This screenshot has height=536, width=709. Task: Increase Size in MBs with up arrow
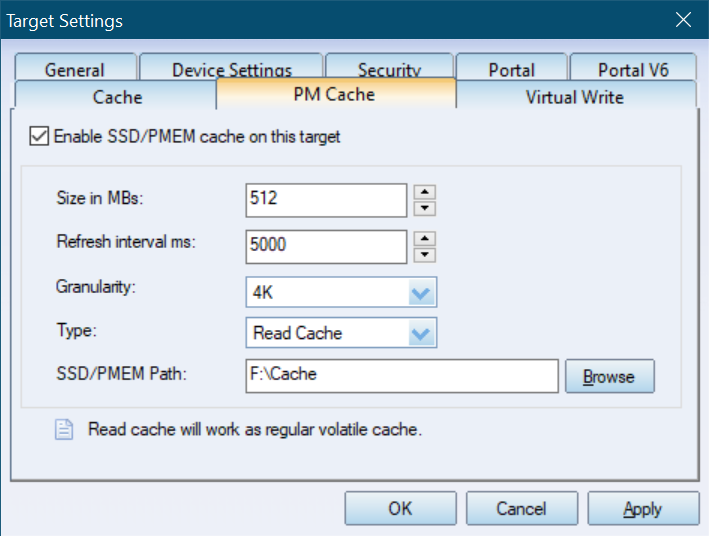[x=425, y=192]
